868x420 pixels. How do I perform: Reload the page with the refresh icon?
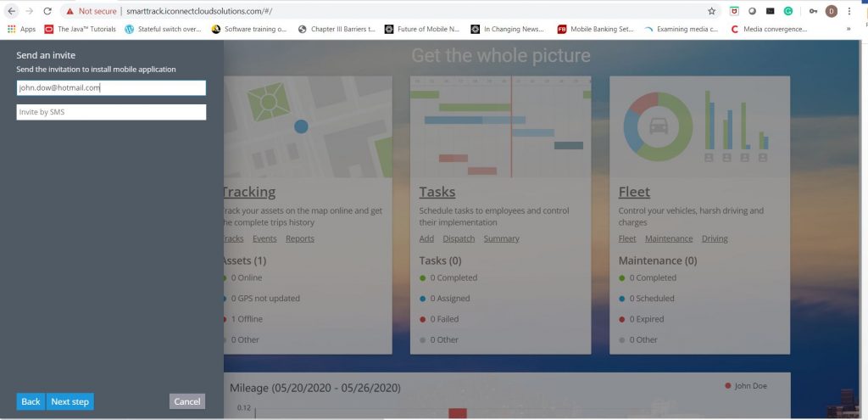coord(47,11)
